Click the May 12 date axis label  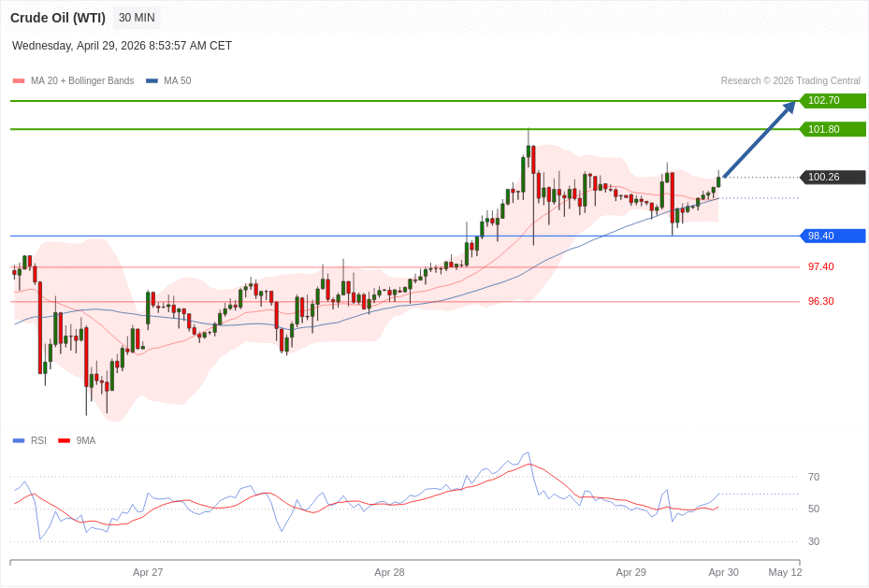point(785,572)
